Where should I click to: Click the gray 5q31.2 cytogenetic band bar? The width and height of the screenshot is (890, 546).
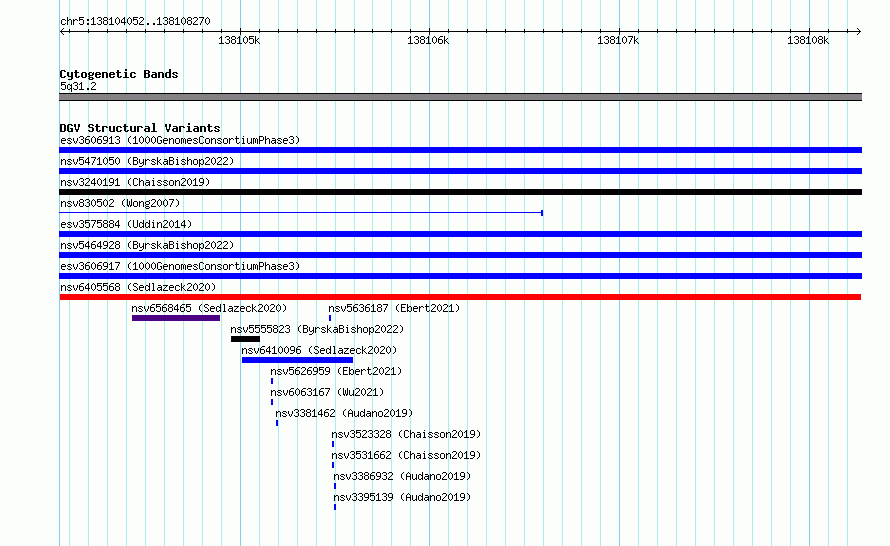coord(460,97)
